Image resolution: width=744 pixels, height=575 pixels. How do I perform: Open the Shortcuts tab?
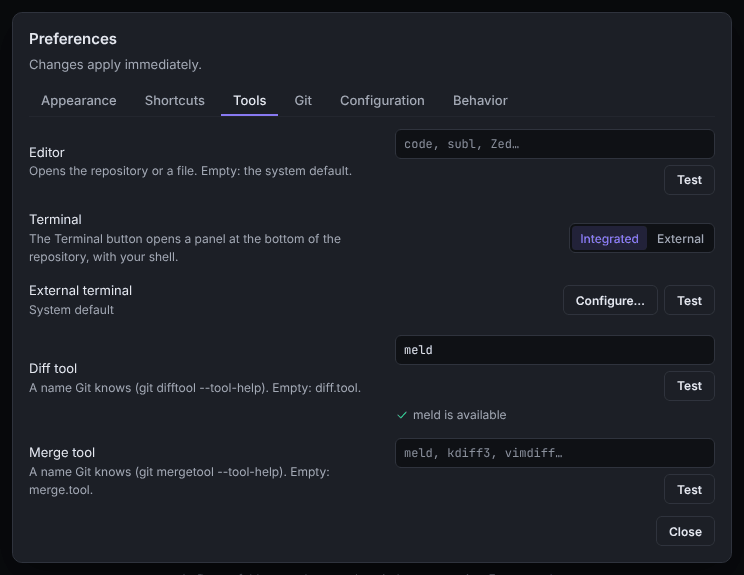[x=175, y=101]
